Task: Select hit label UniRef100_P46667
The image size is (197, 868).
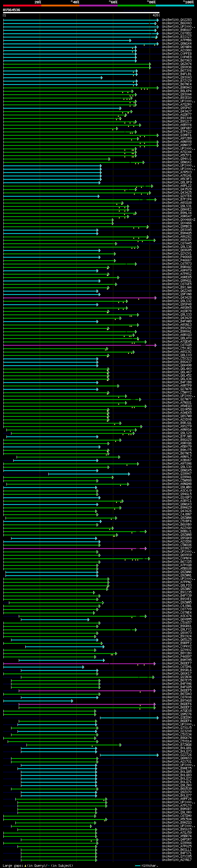Action: pyautogui.click(x=177, y=260)
